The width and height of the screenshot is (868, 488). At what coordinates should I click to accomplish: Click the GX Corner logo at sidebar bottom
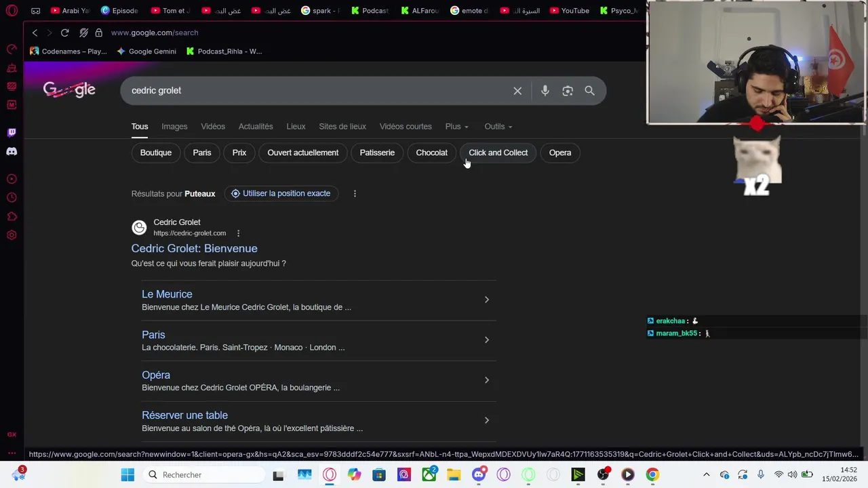[12, 434]
